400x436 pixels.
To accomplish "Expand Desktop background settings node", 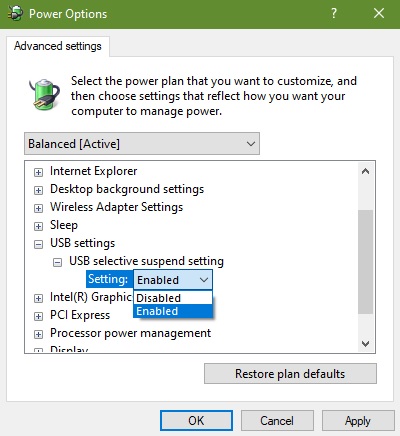I will pyautogui.click(x=38, y=190).
